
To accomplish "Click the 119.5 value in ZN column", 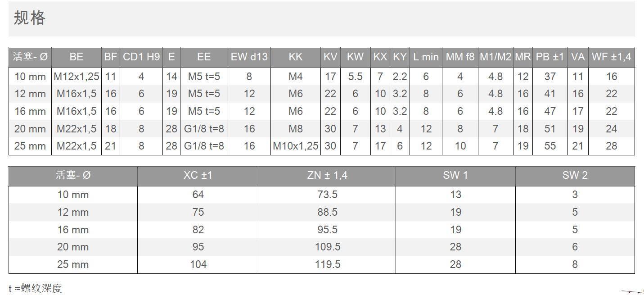I will (x=327, y=264).
